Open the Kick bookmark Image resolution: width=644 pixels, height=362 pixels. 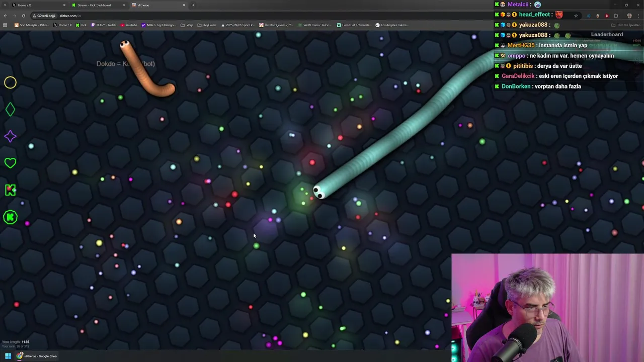click(82, 25)
